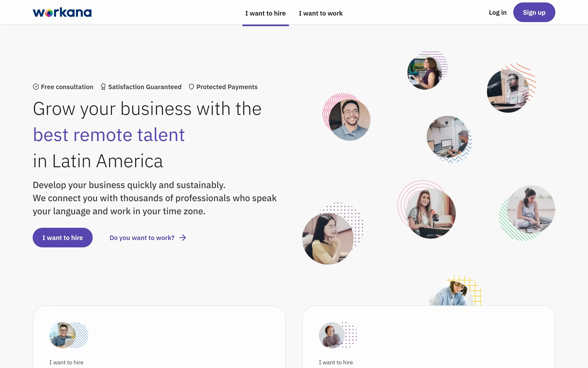Viewport: 588px width, 368px height.
Task: Click the 'best remote talent' headline text
Action: click(109, 135)
